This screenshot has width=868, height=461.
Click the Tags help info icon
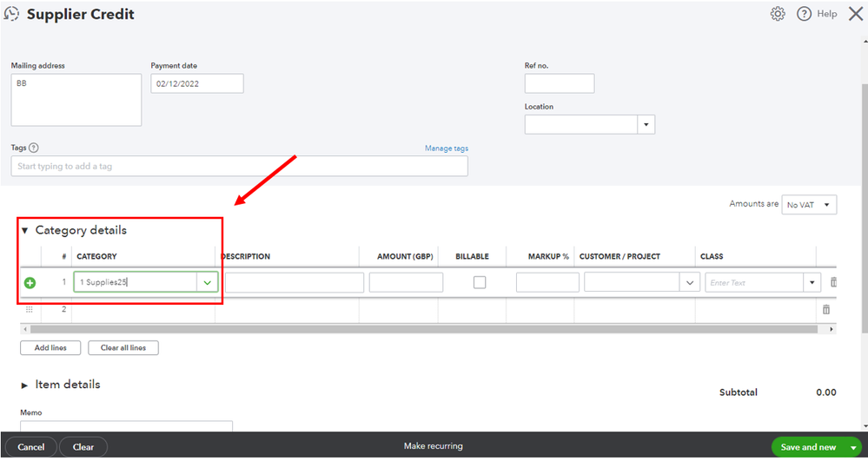(34, 148)
